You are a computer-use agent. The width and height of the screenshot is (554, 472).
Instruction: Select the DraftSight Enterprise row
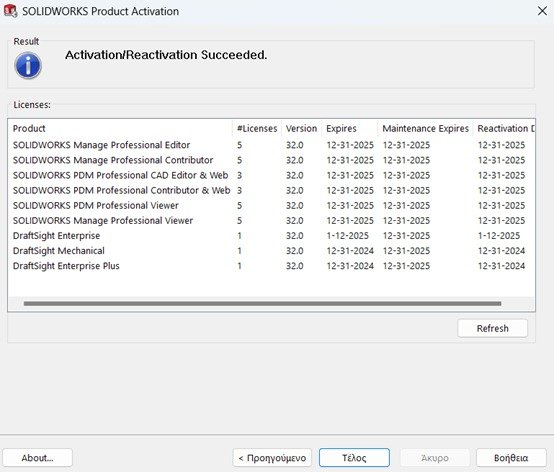click(271, 236)
